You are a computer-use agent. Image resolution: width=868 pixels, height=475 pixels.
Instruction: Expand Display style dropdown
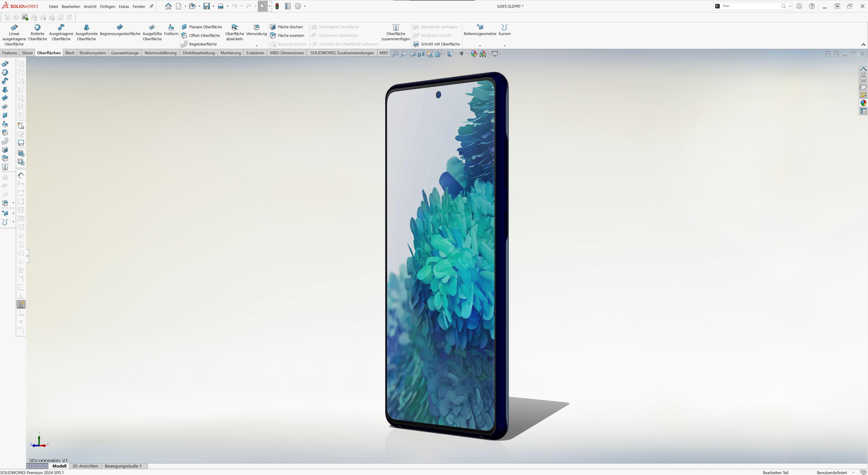pyautogui.click(x=455, y=54)
